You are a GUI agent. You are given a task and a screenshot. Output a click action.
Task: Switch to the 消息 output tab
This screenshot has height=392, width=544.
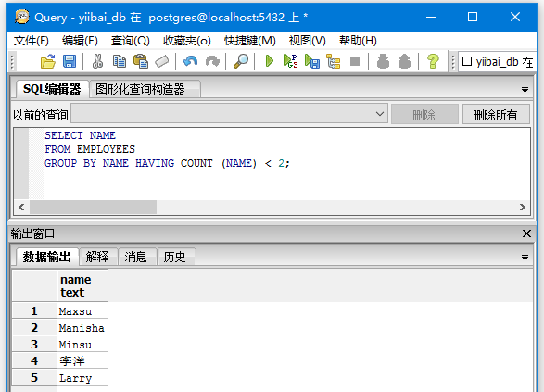(135, 257)
